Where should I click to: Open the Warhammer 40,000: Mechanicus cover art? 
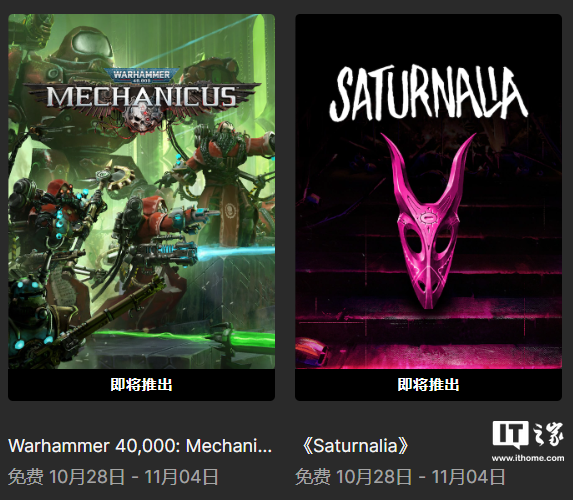(141, 191)
